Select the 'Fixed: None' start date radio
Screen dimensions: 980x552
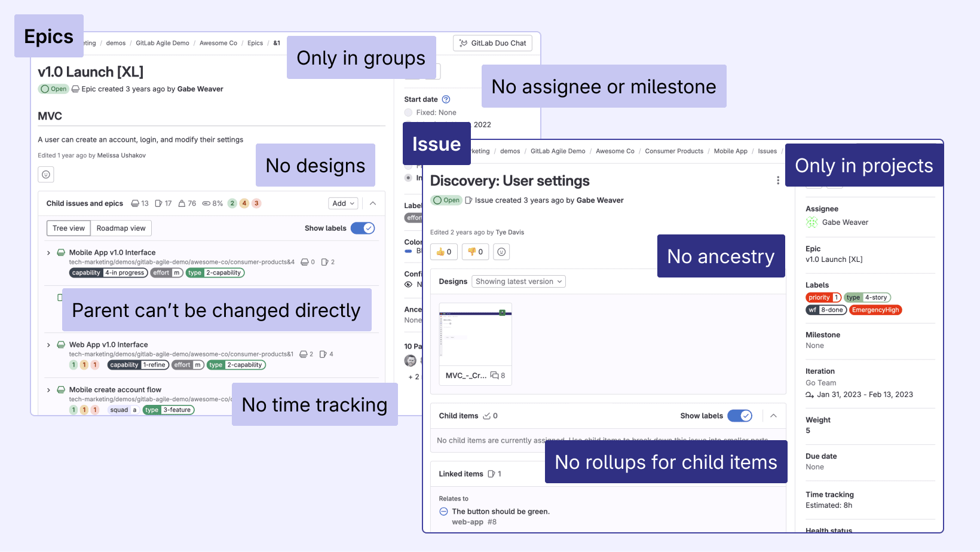tap(408, 112)
